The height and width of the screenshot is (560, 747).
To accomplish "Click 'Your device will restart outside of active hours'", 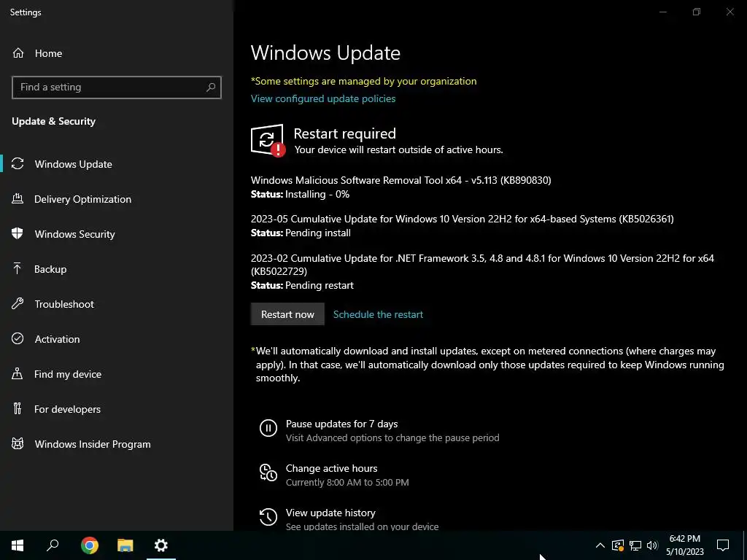I will coord(398,149).
